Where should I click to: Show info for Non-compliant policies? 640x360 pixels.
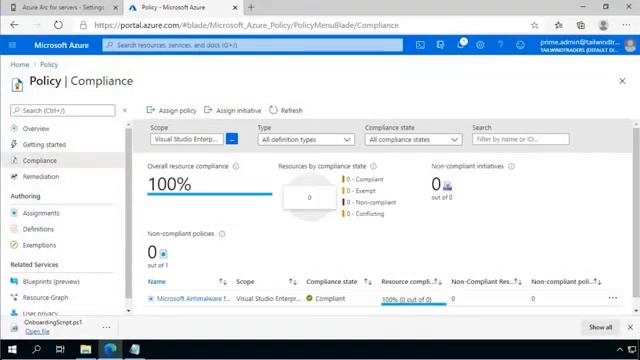pyautogui.click(x=222, y=234)
